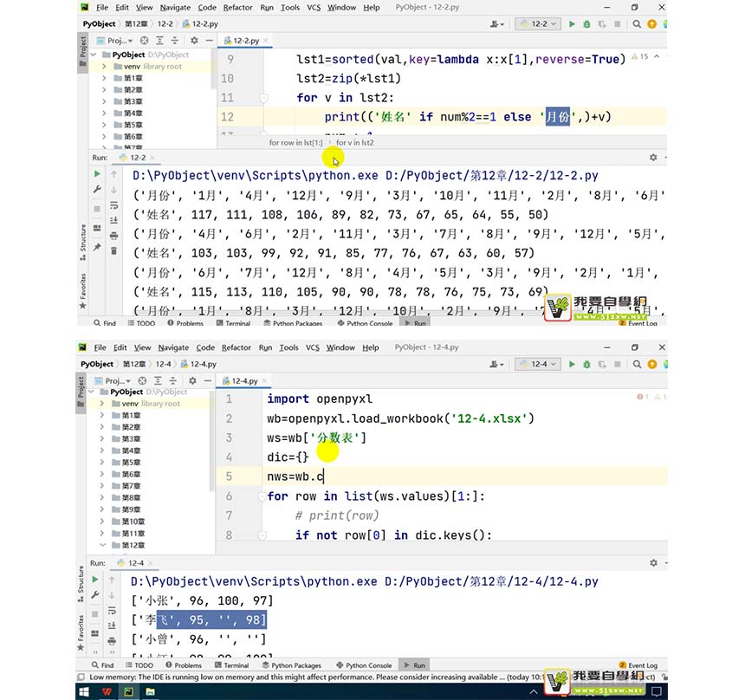
Task: Open Event Log in 12-4.py window
Action: (638, 665)
